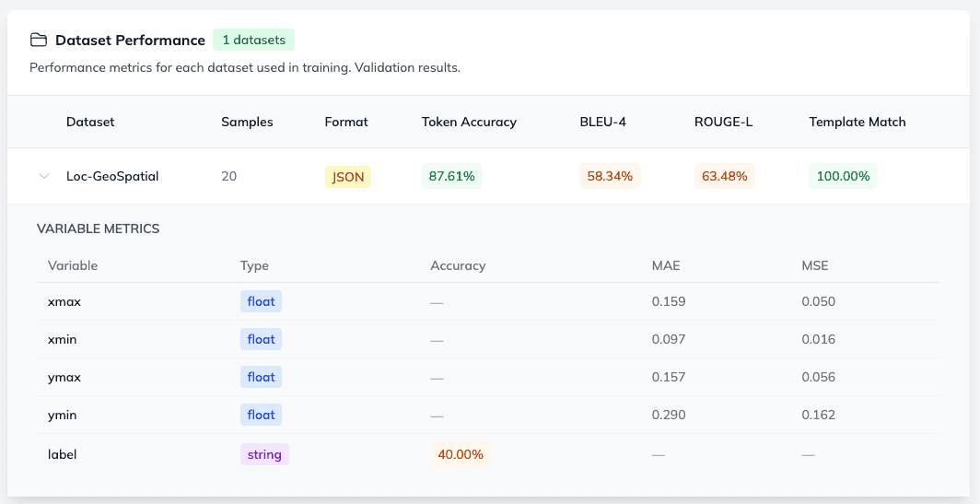Click the Type column header
This screenshot has width=980, height=504.
(254, 265)
